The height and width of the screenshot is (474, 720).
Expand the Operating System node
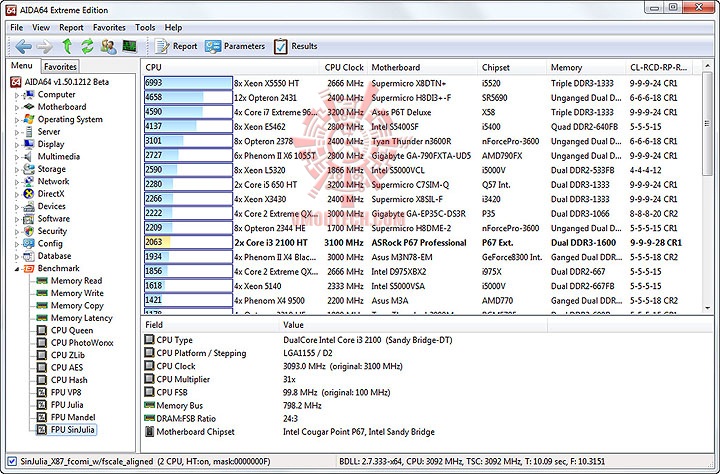click(17, 120)
